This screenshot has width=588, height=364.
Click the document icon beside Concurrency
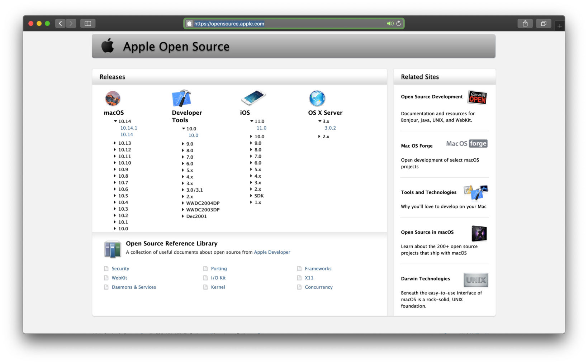pyautogui.click(x=299, y=287)
